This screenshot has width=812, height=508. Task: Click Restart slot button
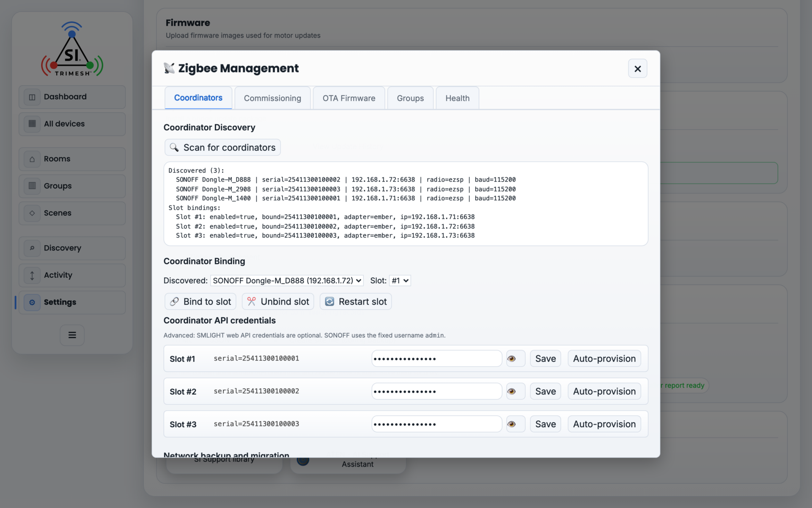356,301
